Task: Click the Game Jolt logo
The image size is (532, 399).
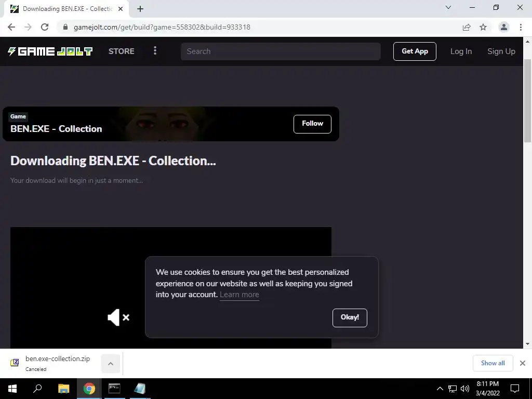Action: click(x=50, y=51)
